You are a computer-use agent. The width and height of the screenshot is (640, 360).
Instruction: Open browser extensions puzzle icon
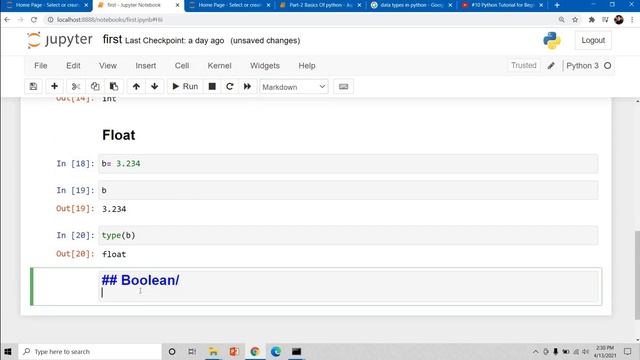(x=591, y=20)
